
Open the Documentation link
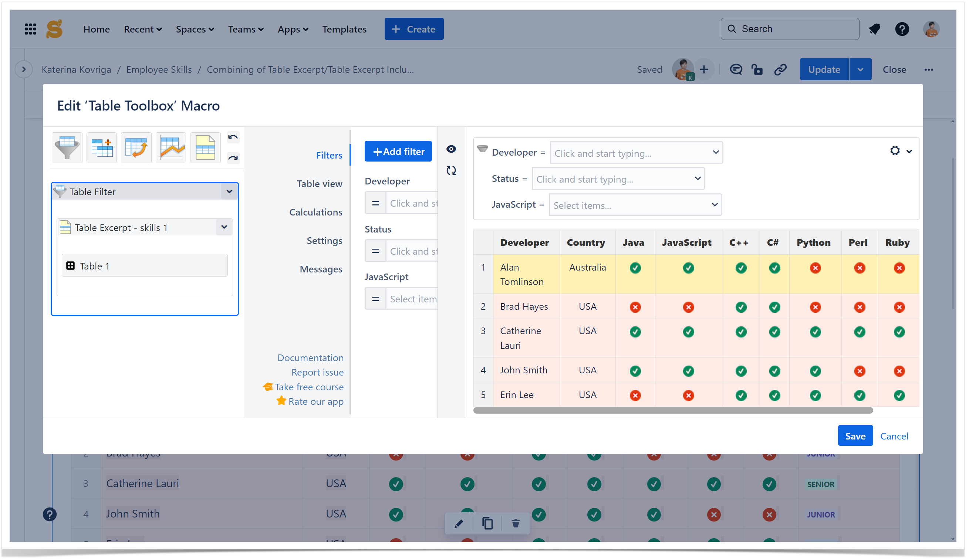310,358
